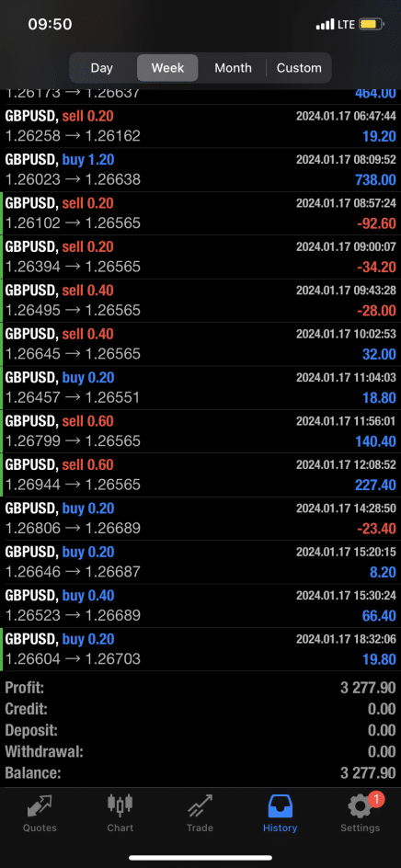Open the Trade arrow icon
401x868 pixels.
click(x=200, y=806)
